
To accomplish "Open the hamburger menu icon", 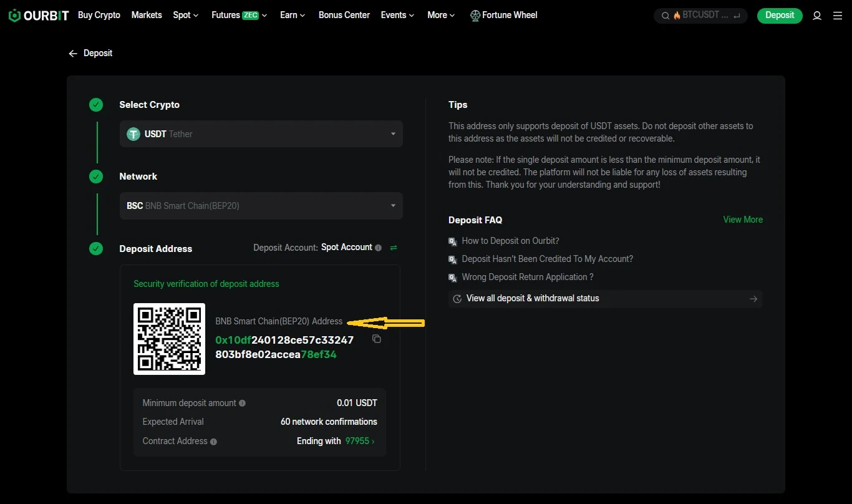I will pyautogui.click(x=838, y=16).
